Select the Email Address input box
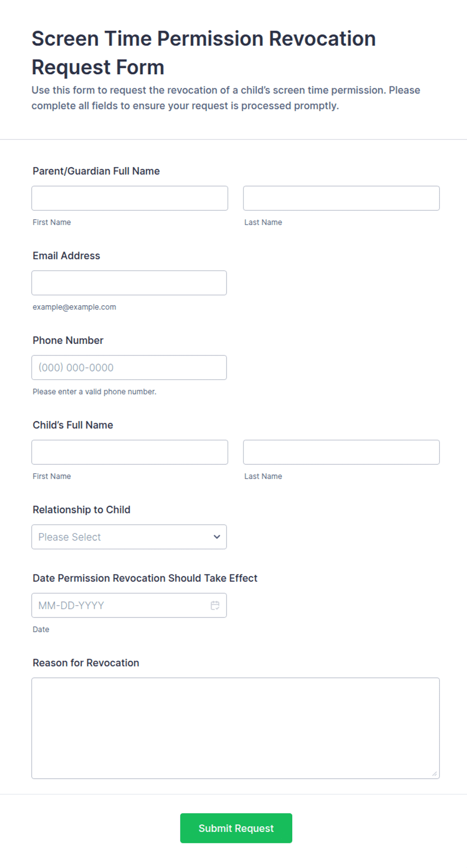 (x=129, y=283)
